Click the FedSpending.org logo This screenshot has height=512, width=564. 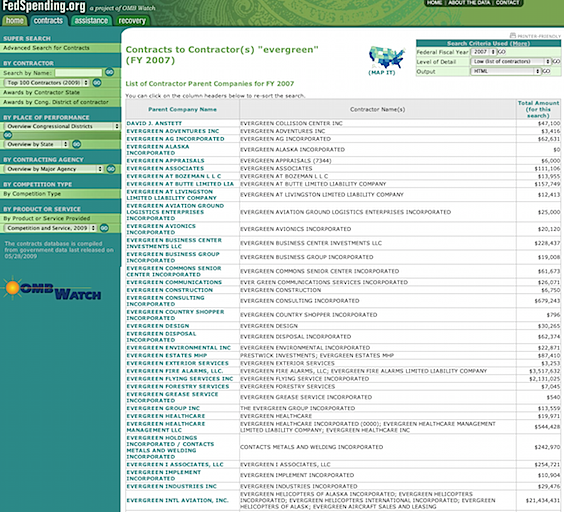coord(44,6)
